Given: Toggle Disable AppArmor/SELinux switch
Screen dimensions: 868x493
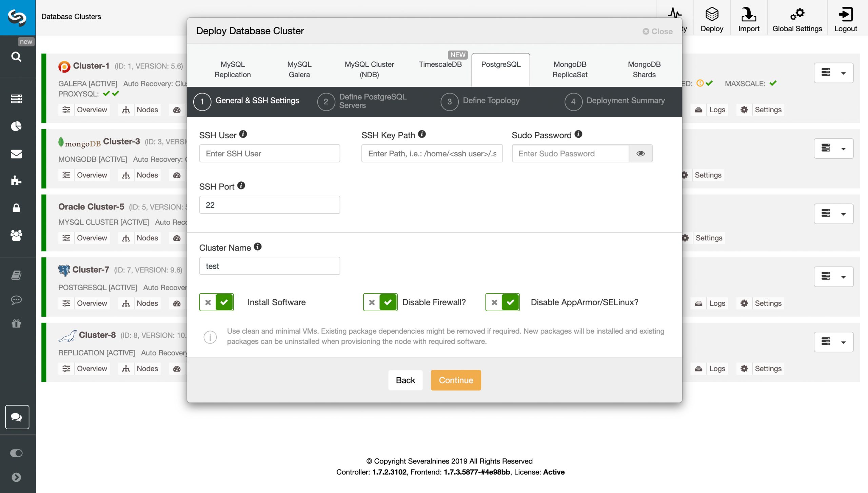Looking at the screenshot, I should pos(502,302).
